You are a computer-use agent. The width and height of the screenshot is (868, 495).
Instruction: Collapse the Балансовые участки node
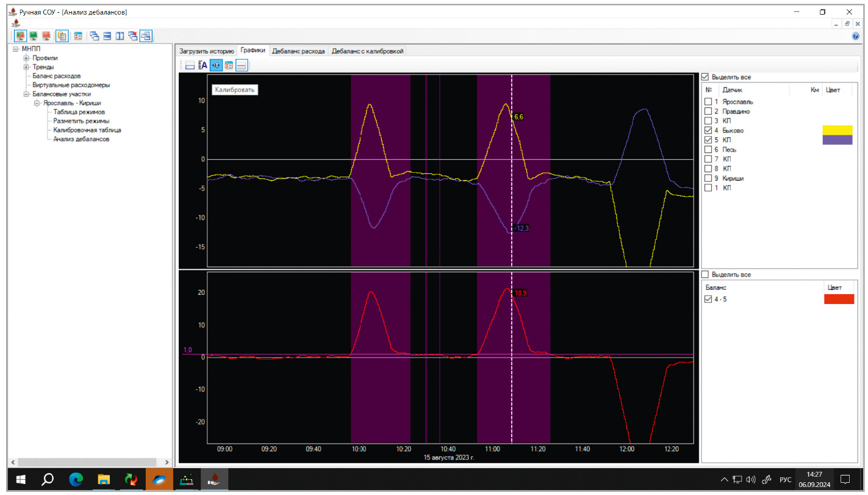pos(26,95)
